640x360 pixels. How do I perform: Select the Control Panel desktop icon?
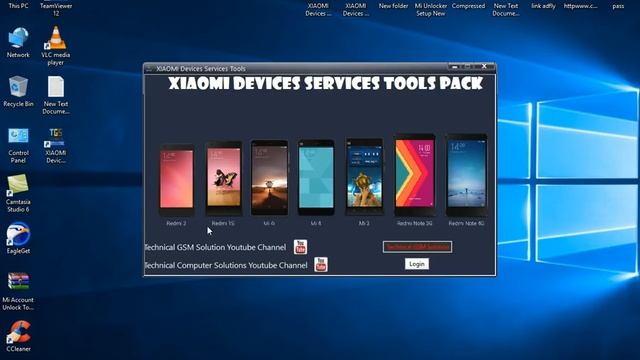tap(18, 145)
